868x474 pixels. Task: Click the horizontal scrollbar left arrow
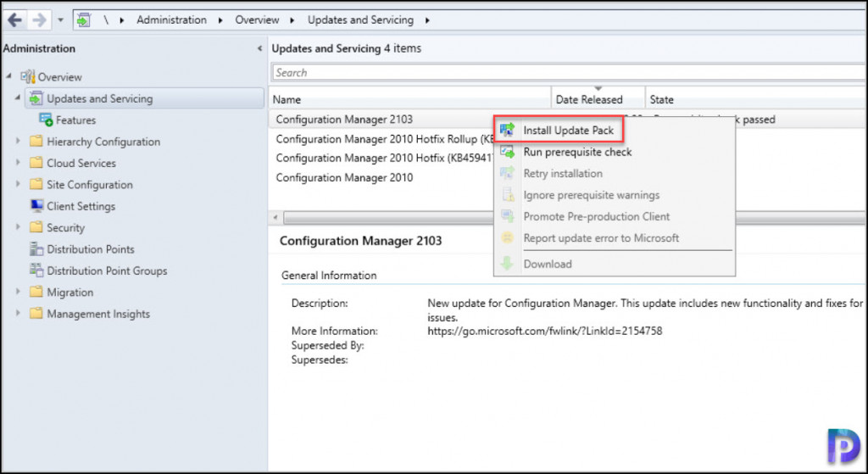[x=275, y=218]
